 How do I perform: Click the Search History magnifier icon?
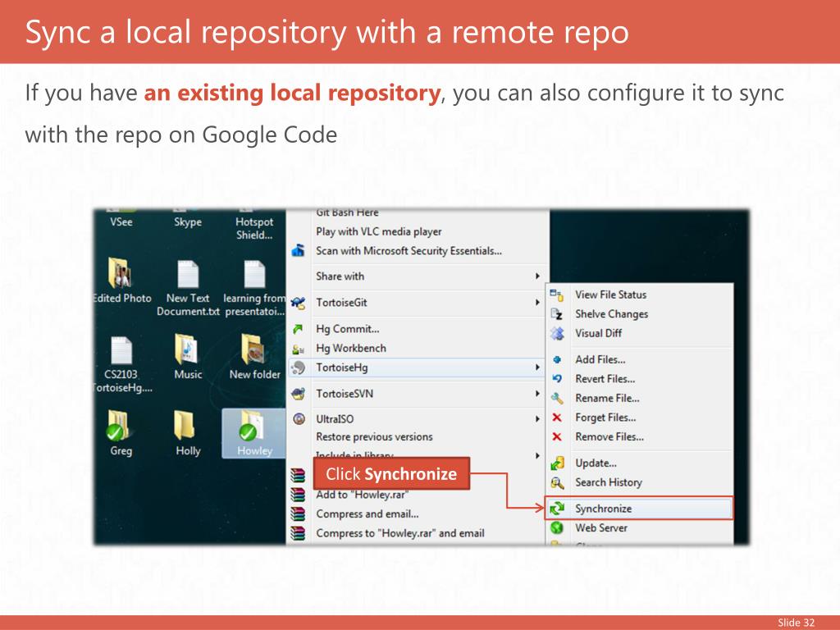[557, 482]
